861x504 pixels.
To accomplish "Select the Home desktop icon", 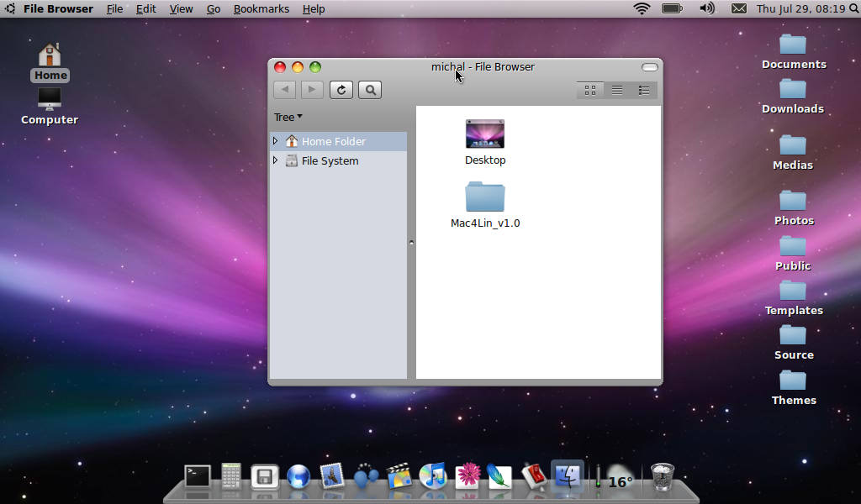I will point(50,62).
